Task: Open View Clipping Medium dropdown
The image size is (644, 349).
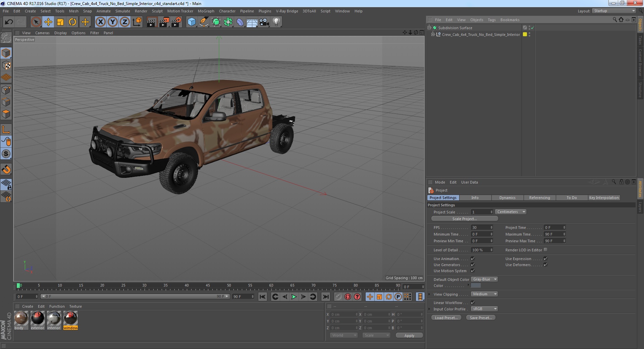Action: 484,294
